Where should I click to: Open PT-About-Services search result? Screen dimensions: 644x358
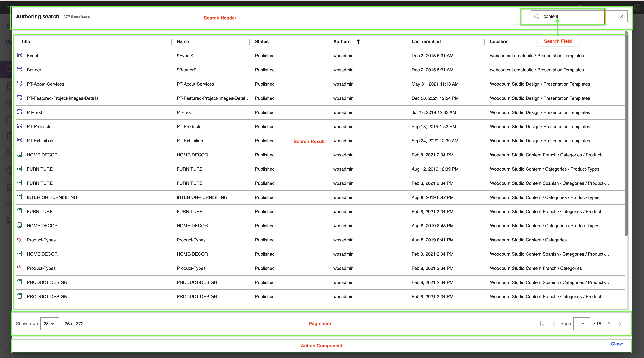45,84
